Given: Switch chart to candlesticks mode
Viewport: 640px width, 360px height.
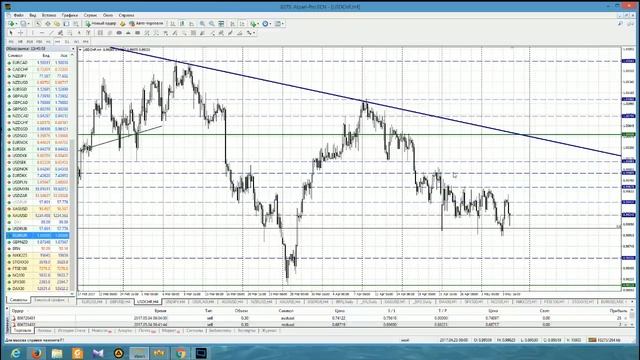Looking at the screenshot, I should [182, 24].
